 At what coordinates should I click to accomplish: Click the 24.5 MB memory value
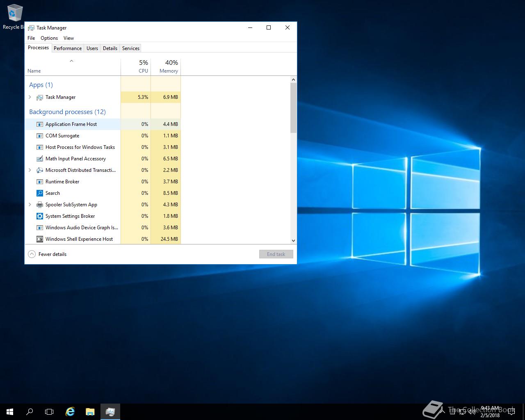(169, 239)
